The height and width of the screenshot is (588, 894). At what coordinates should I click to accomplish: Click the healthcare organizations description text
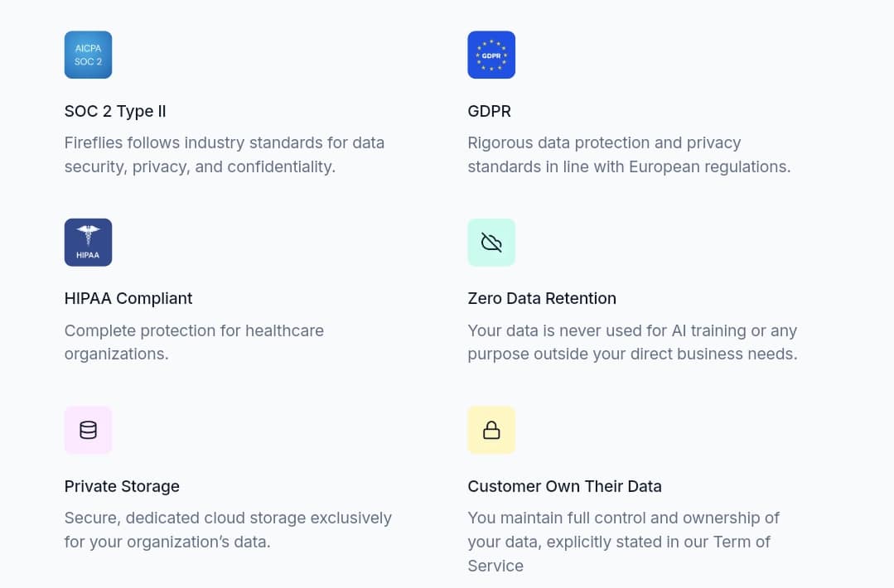click(x=194, y=342)
